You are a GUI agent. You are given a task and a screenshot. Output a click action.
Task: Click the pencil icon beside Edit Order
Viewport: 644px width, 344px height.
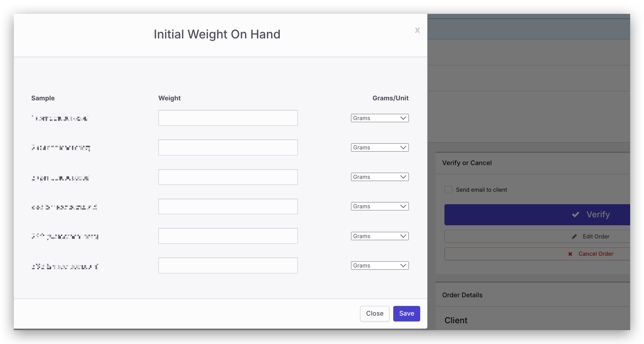pos(574,237)
